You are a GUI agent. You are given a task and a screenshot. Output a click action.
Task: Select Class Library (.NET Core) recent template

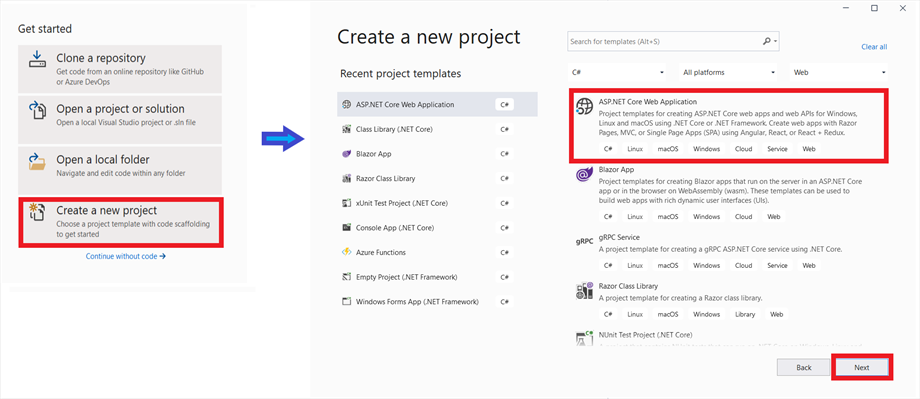click(x=437, y=129)
